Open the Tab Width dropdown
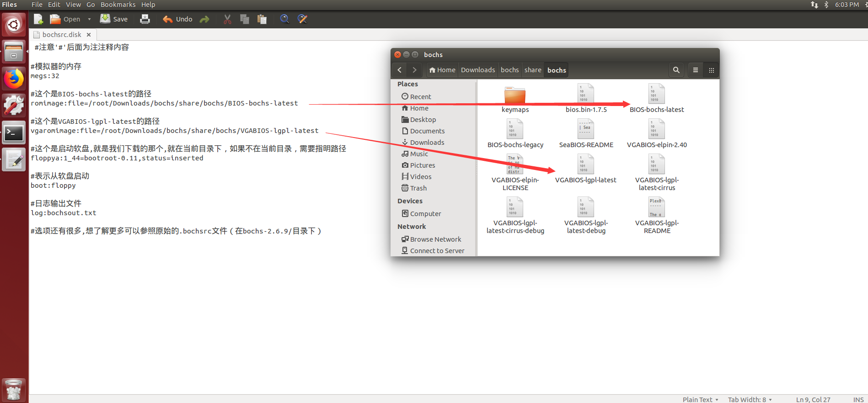The image size is (868, 403). (750, 399)
